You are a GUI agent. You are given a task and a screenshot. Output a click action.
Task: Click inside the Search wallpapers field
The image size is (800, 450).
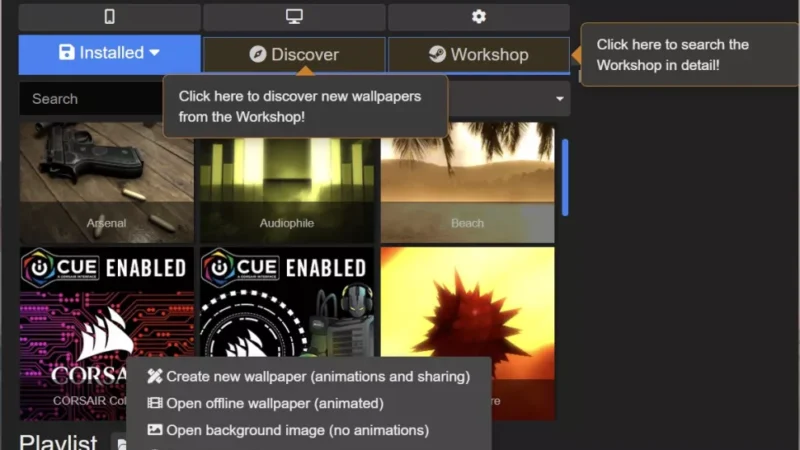tap(90, 99)
